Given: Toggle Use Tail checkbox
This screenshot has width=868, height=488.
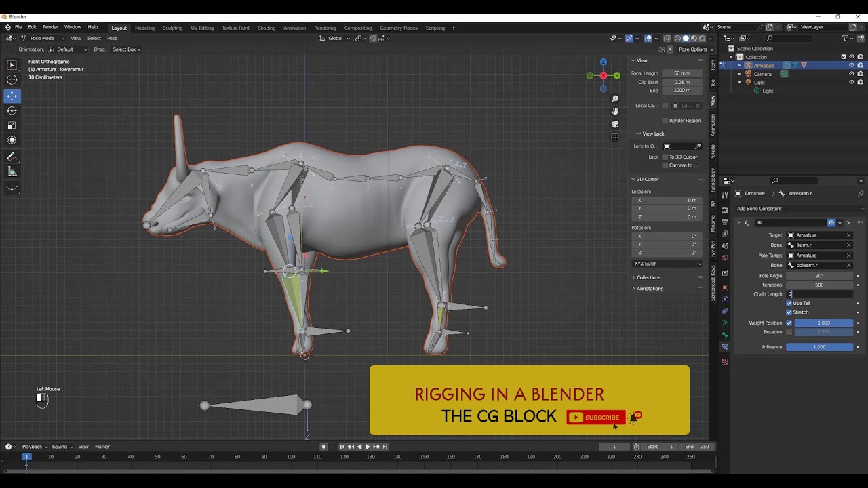Looking at the screenshot, I should [789, 303].
